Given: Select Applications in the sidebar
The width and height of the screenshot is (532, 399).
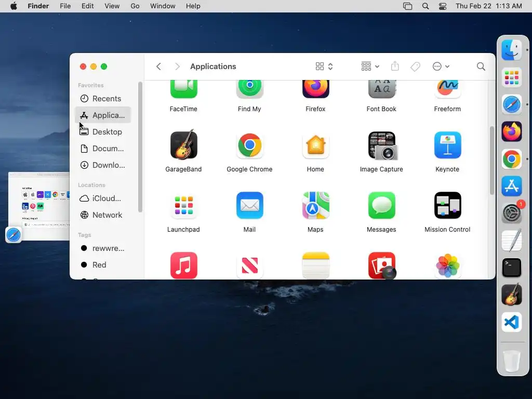Looking at the screenshot, I should click(x=102, y=115).
